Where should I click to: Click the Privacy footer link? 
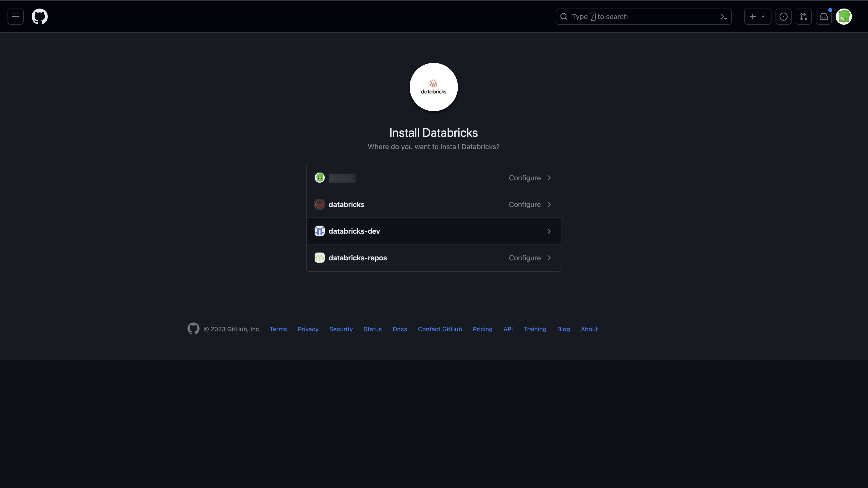308,329
